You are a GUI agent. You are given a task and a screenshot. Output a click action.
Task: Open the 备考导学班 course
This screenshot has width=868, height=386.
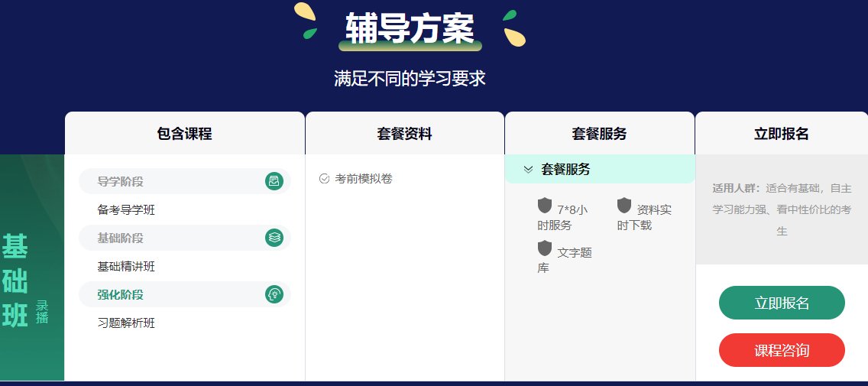[x=126, y=210]
